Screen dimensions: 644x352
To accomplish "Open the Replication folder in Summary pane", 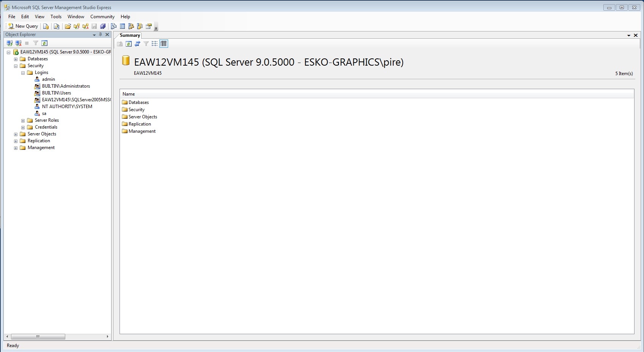I will click(x=140, y=124).
